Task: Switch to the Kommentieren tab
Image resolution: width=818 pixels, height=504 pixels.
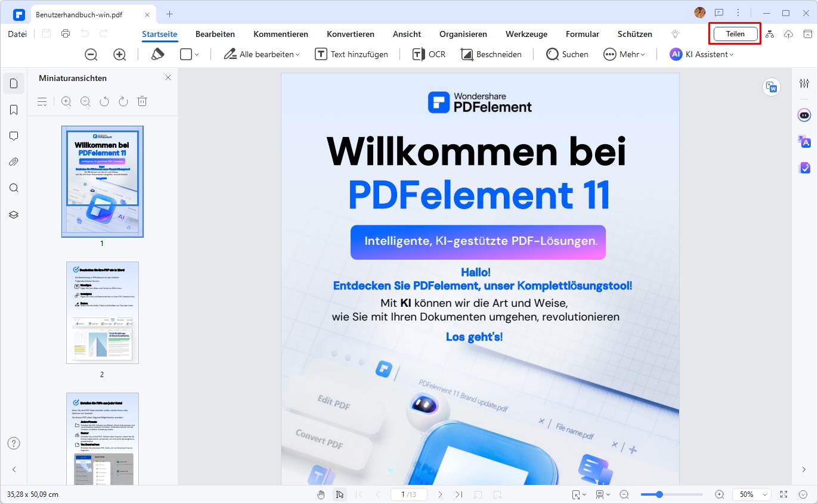Action: (x=281, y=34)
